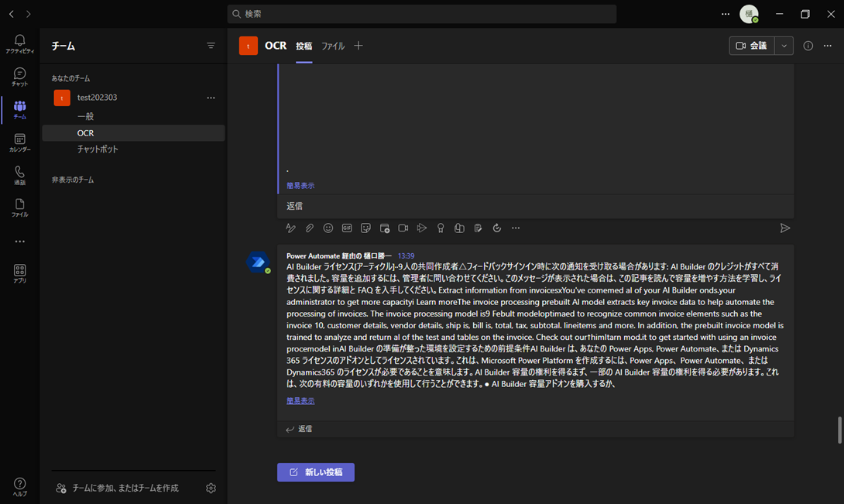844x504 pixels.
Task: Go back with the left arrow
Action: pos(12,14)
